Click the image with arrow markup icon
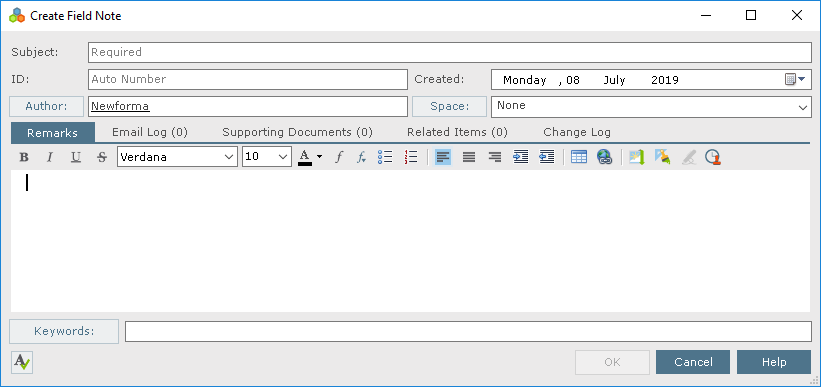Viewport: 821px width, 387px height. (x=662, y=157)
